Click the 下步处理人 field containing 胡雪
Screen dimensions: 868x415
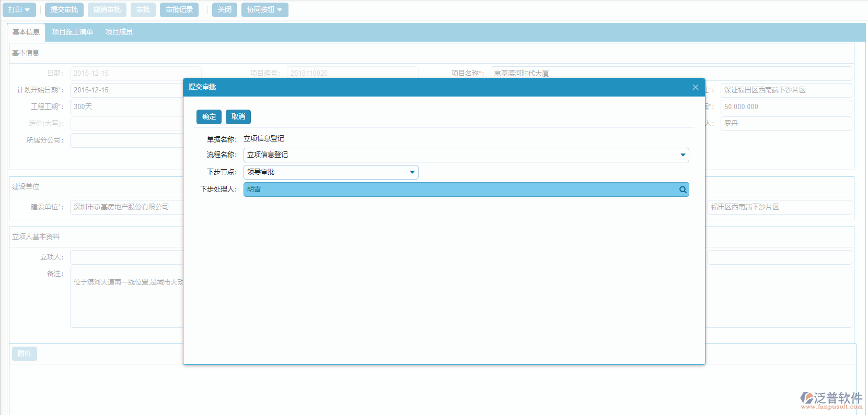tap(460, 189)
